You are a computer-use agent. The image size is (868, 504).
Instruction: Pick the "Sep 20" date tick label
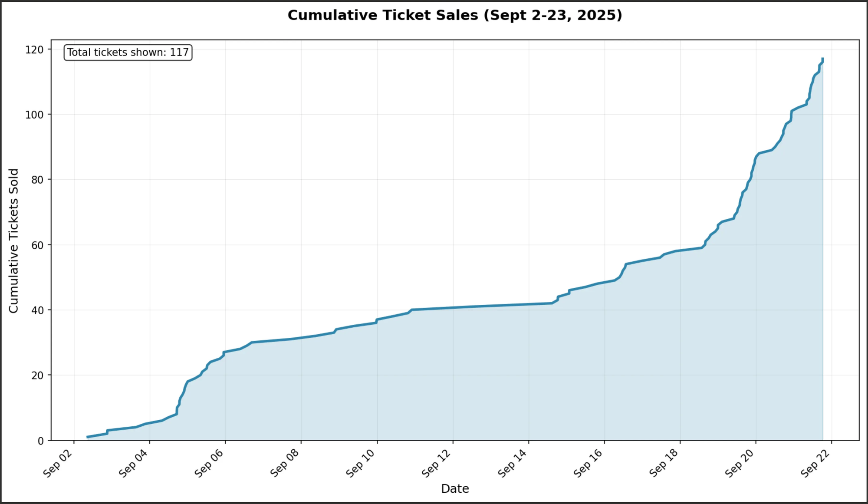pos(740,463)
